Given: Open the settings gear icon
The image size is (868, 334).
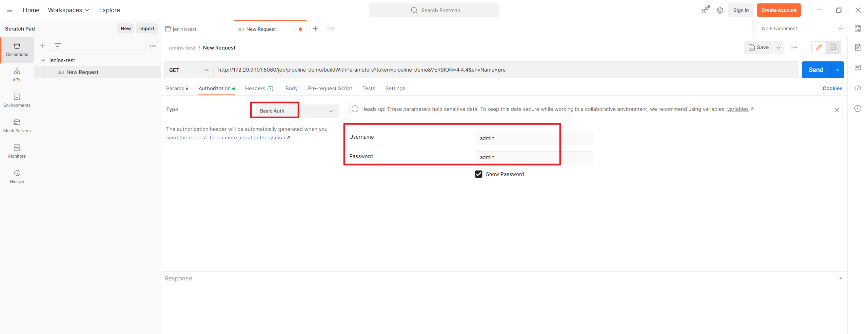Looking at the screenshot, I should (720, 10).
